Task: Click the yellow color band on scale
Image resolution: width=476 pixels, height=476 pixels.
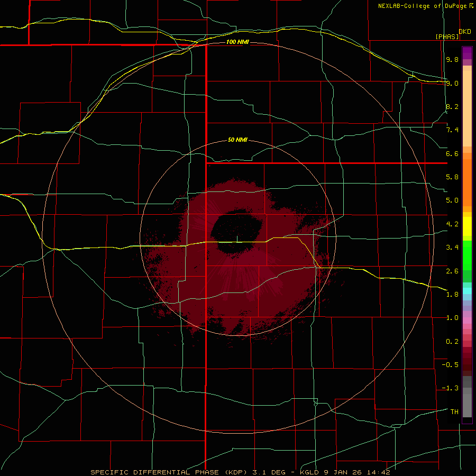Action: [467, 226]
